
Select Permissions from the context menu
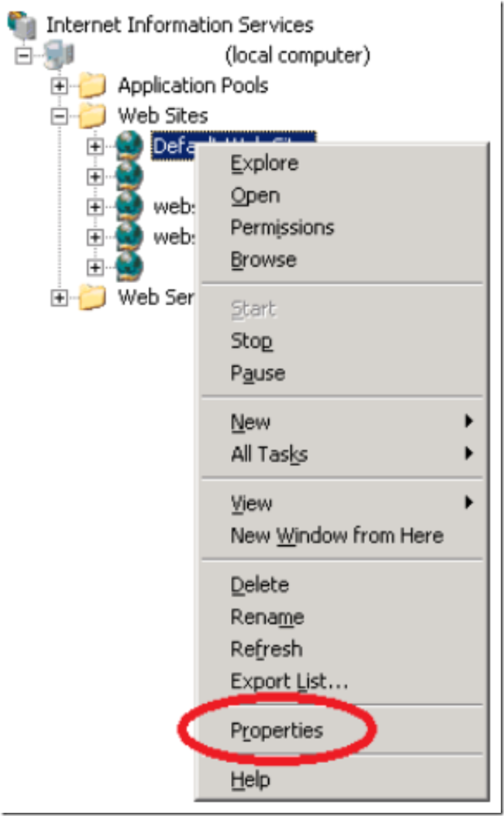pos(282,228)
